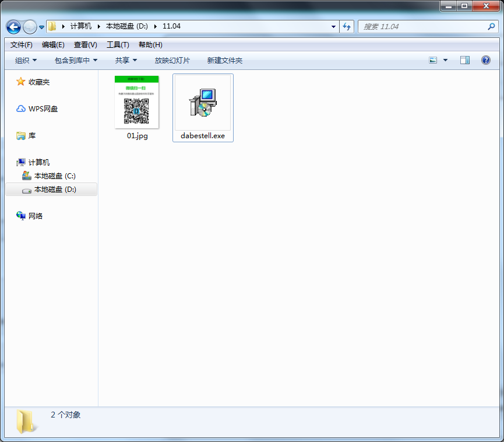Change view with the view icon

tap(433, 60)
